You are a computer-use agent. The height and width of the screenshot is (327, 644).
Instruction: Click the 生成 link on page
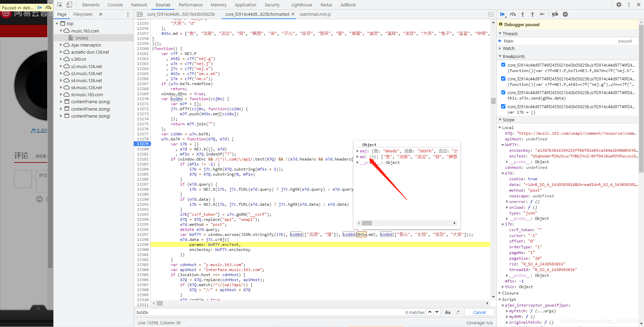click(x=39, y=131)
